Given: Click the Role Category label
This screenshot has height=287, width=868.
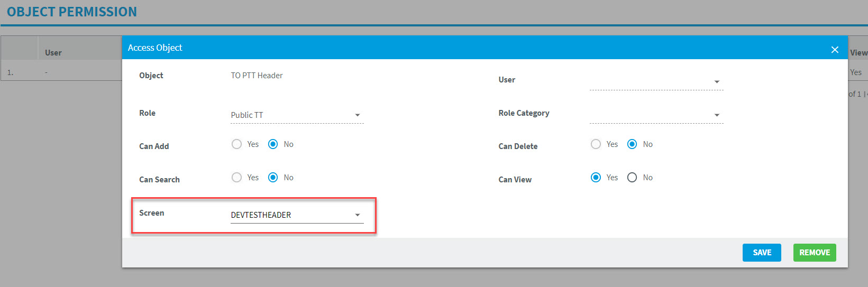Looking at the screenshot, I should [524, 113].
